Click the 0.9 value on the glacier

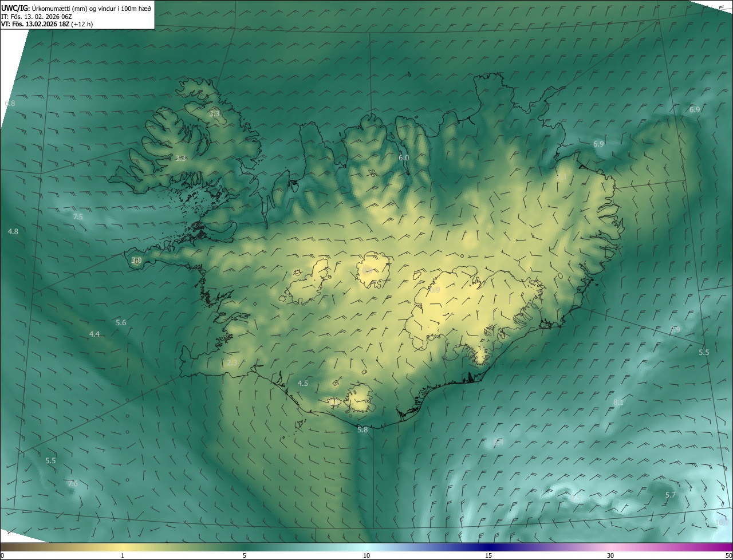coord(435,290)
